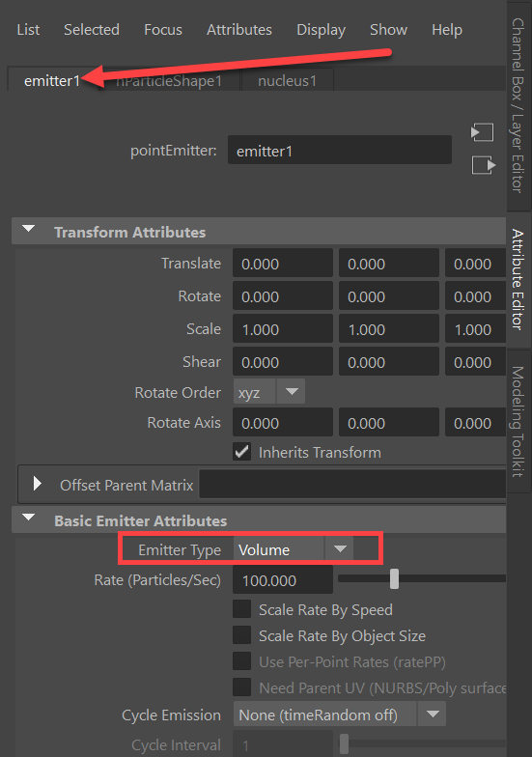The image size is (532, 757).
Task: Click the Shear X value field
Action: [283, 361]
